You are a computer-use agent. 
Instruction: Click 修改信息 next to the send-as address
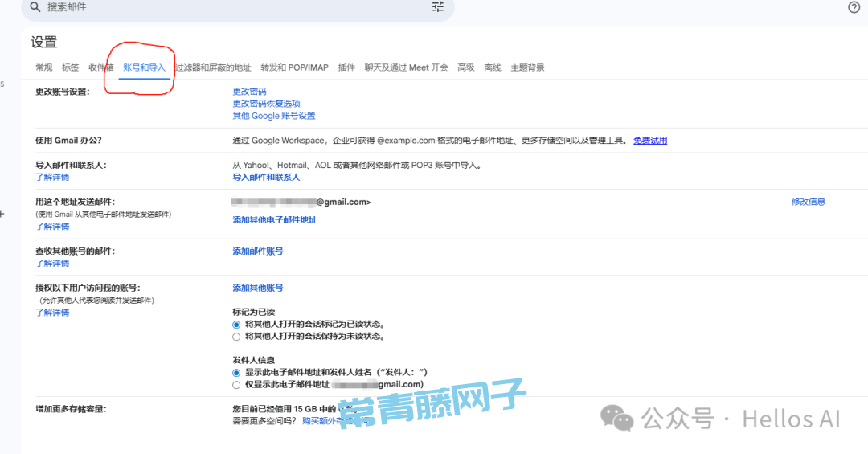[x=808, y=202]
